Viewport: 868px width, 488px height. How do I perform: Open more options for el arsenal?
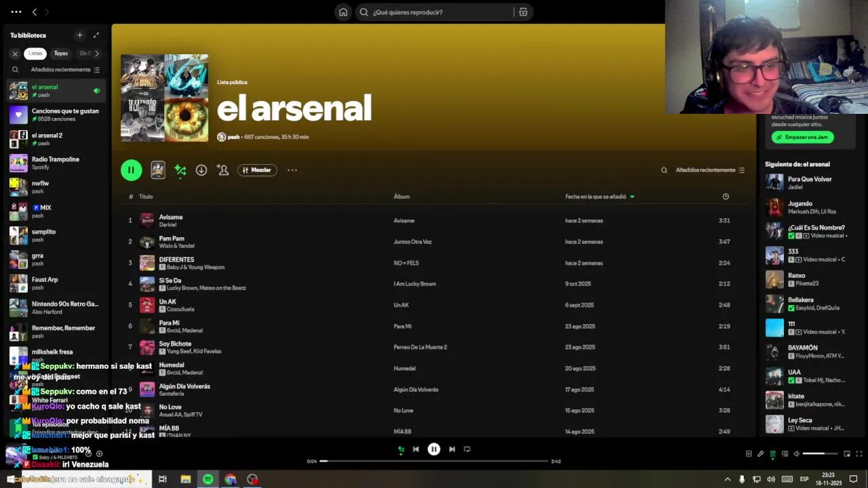pos(292,170)
